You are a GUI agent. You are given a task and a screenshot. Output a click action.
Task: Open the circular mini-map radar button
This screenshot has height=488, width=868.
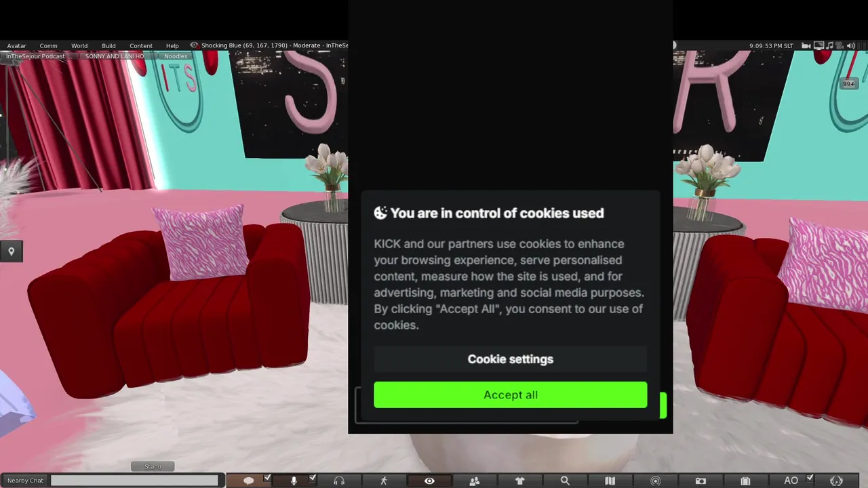coord(655,481)
